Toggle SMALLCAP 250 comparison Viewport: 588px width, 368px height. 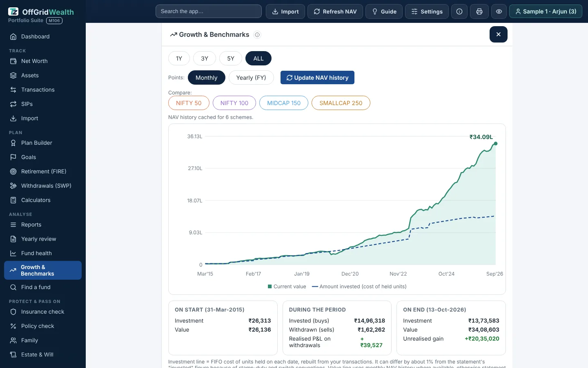[341, 103]
